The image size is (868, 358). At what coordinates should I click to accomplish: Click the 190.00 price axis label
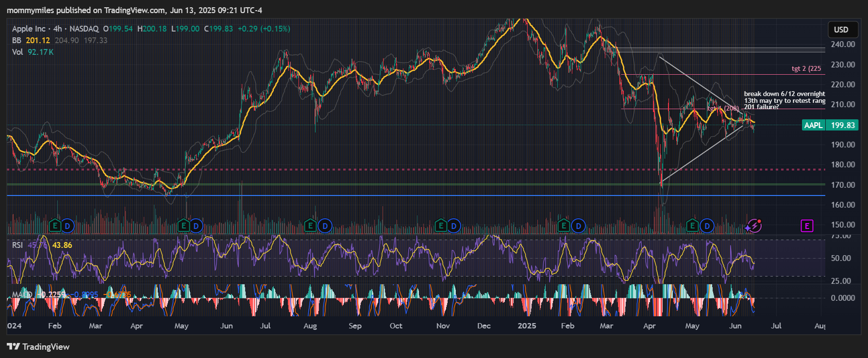843,145
